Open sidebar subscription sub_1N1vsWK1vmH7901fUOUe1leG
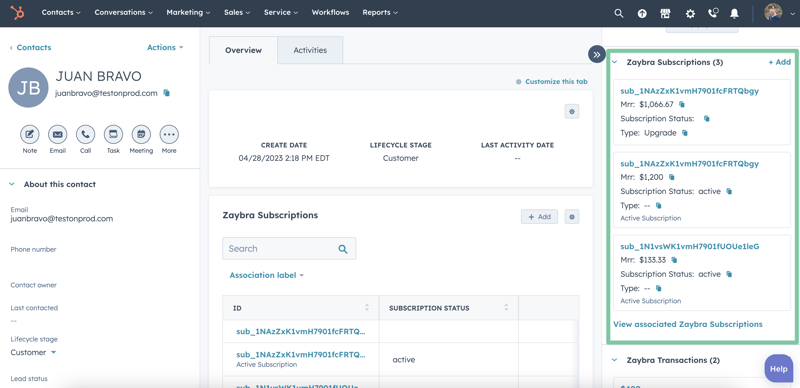Viewport: 800px width, 388px height. coord(690,246)
